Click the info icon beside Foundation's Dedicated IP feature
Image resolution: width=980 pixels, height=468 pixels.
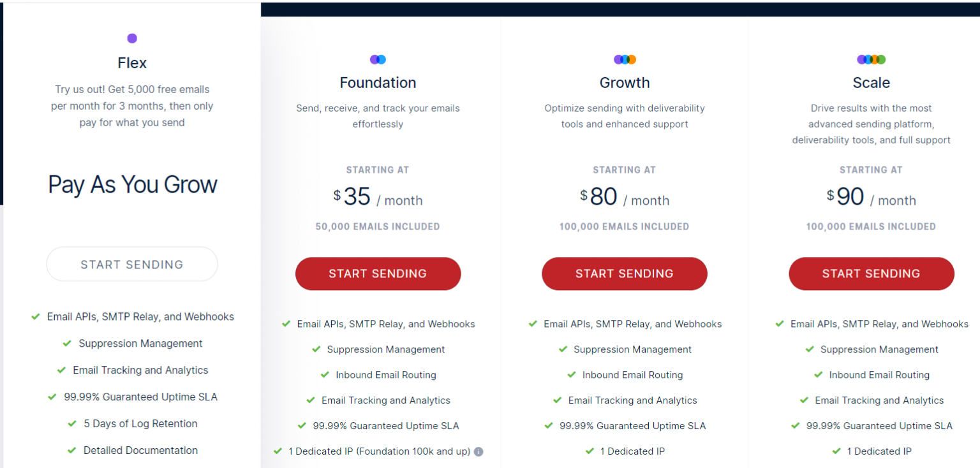pos(478,451)
